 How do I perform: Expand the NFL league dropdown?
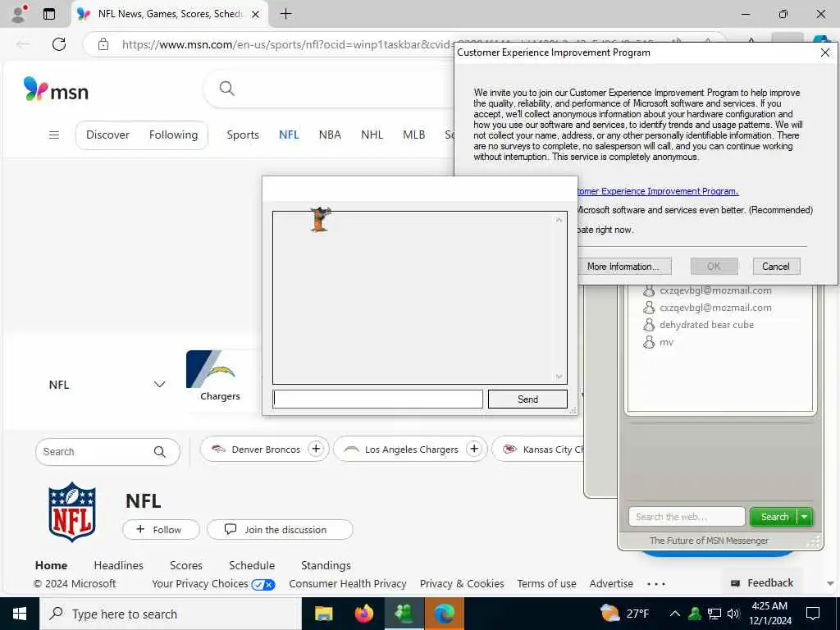(160, 385)
